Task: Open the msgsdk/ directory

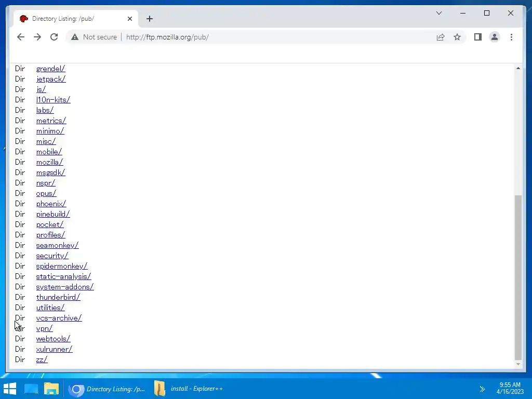Action: (x=50, y=172)
